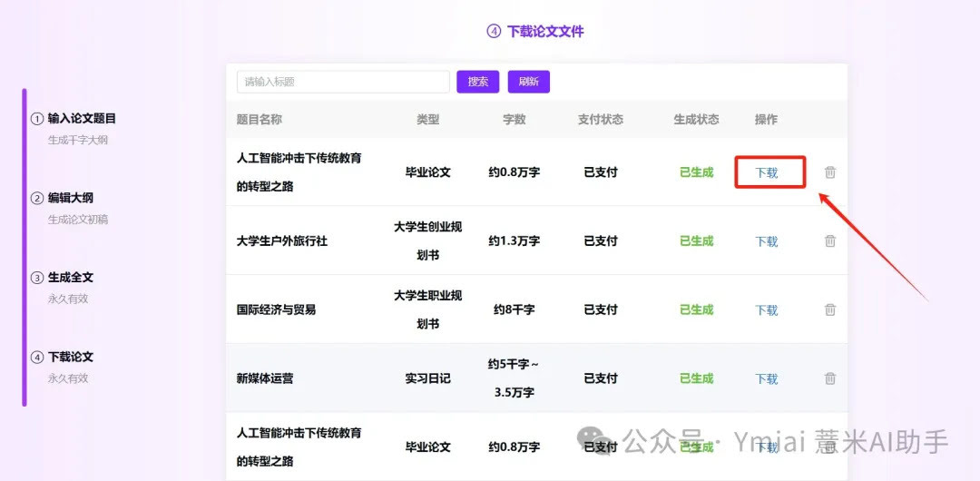The image size is (980, 481).
Task: Click the 支付状态 column header
Action: [x=601, y=120]
